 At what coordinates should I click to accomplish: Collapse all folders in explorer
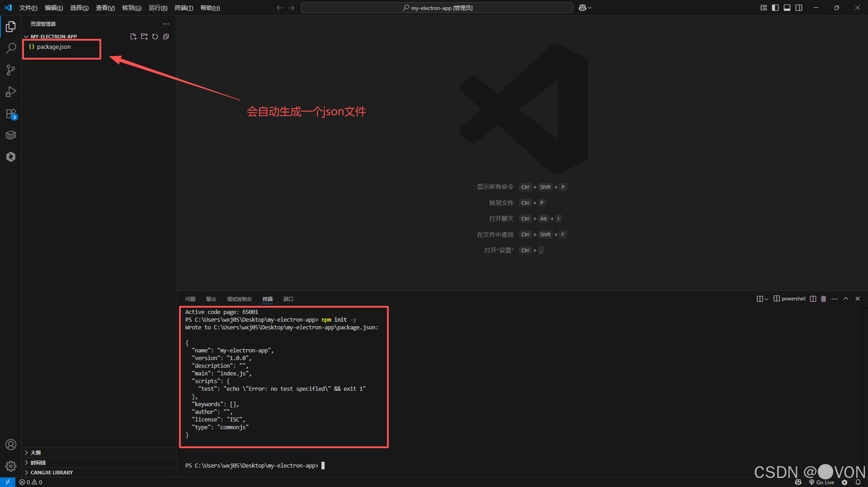tap(166, 37)
